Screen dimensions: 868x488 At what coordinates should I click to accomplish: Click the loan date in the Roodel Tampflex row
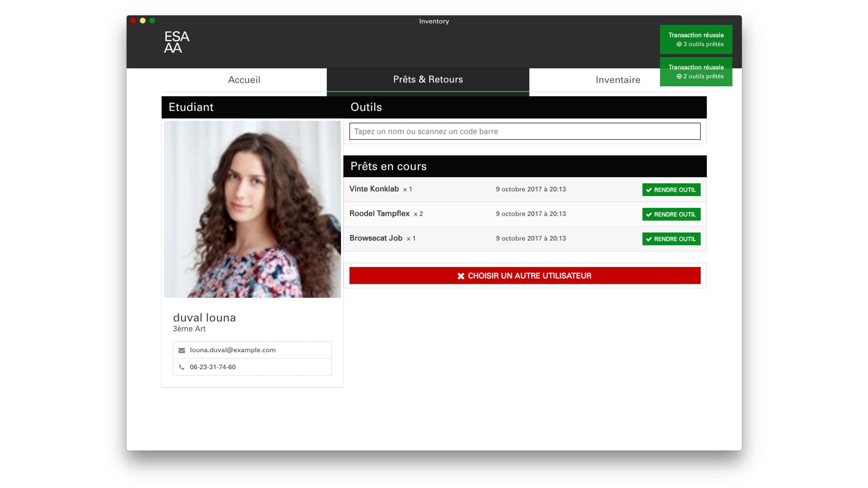click(531, 214)
